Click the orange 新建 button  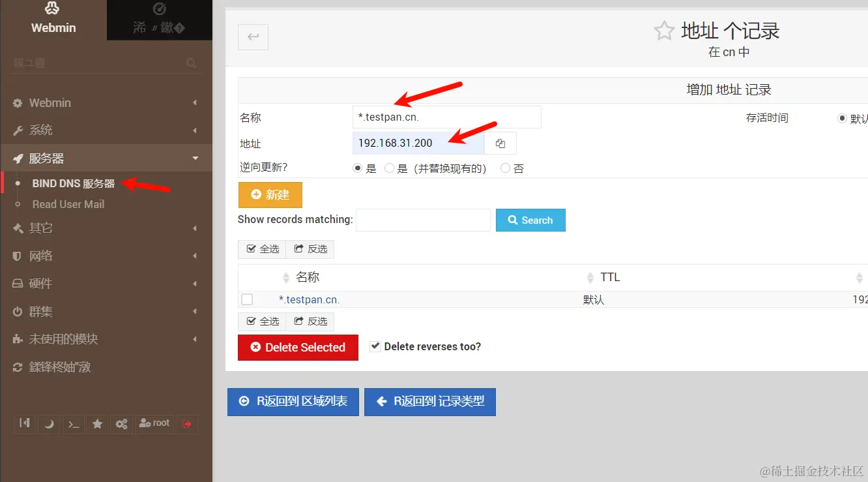pyautogui.click(x=270, y=194)
